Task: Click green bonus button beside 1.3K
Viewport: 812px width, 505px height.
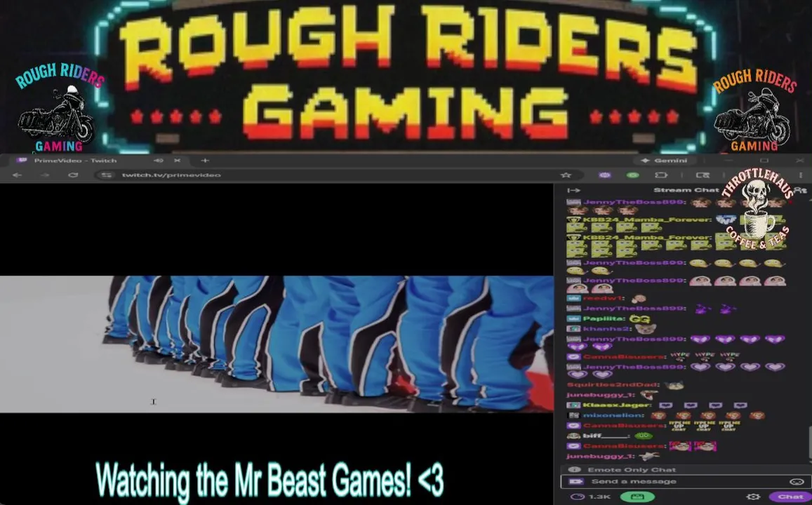Action: coord(637,497)
